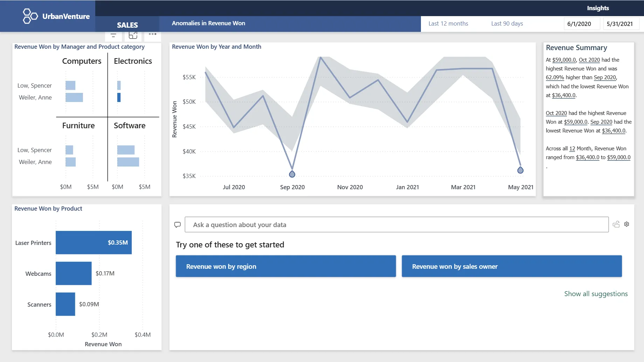
Task: Choose Revenue won by sales owner suggestion
Action: (512, 266)
